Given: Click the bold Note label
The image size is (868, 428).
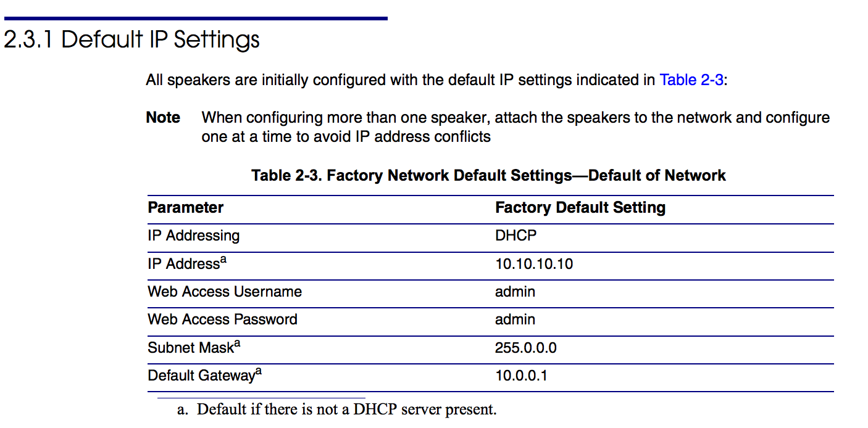Looking at the screenshot, I should click(163, 118).
